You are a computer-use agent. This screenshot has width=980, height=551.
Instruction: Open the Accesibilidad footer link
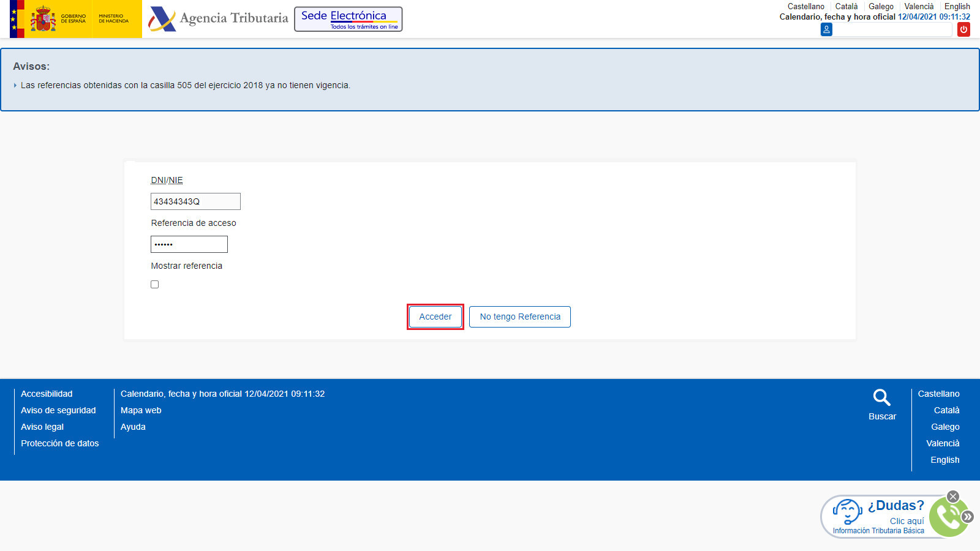coord(47,394)
